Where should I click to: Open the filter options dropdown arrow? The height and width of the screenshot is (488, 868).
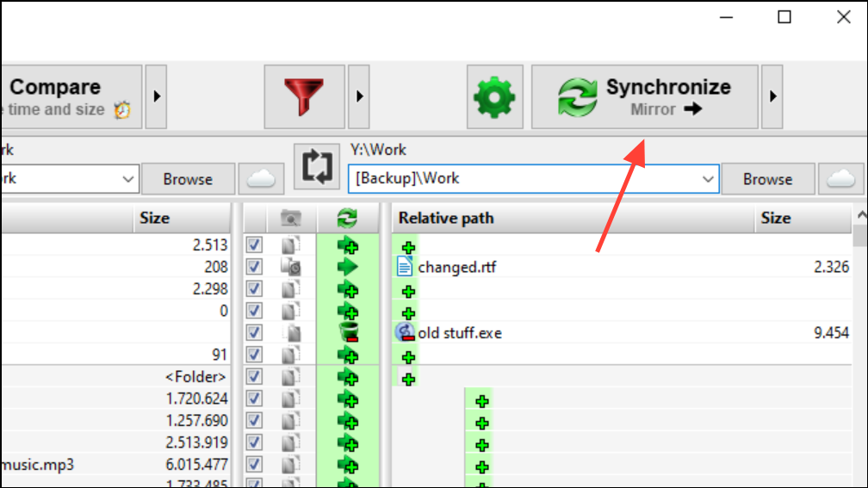(x=358, y=96)
